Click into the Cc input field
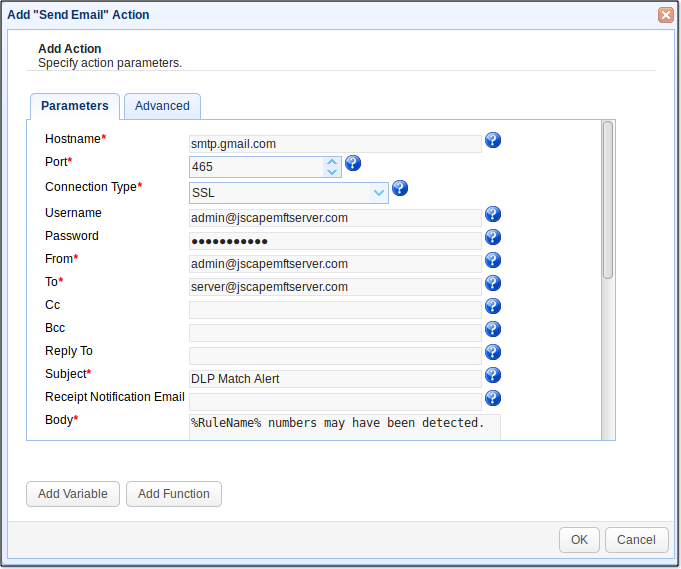The height and width of the screenshot is (569, 681). 335,310
